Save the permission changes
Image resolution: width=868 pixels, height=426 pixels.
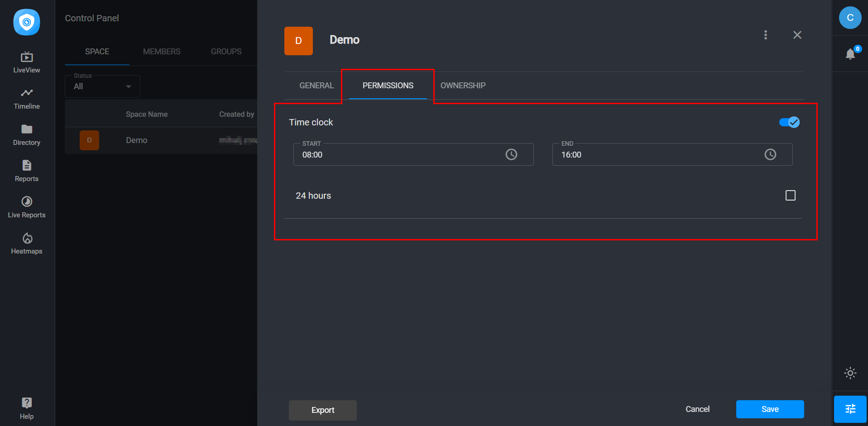[769, 409]
